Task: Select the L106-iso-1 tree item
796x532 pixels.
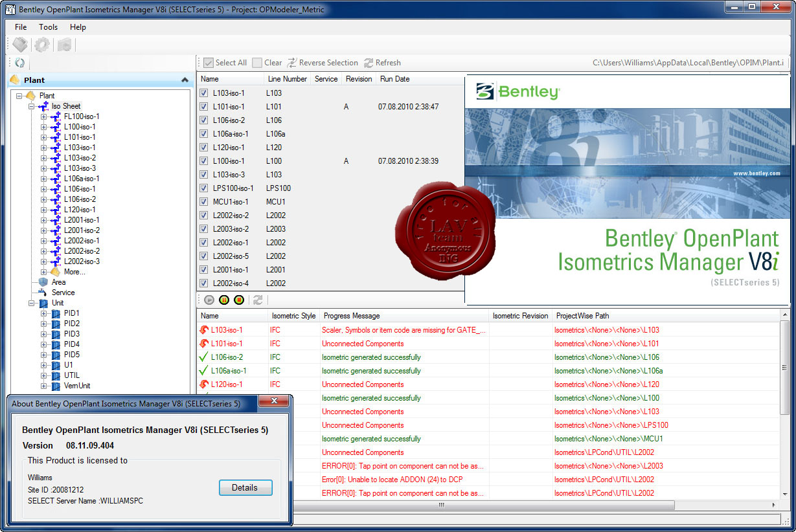Action: tap(80, 189)
